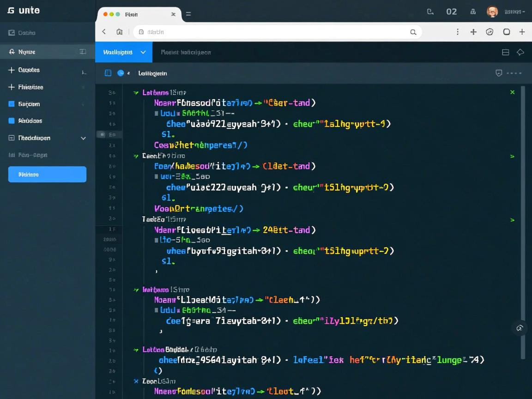Screen dimensions: 532x399
Task: Select the Nyme item in sidebar
Action: pyautogui.click(x=27, y=52)
